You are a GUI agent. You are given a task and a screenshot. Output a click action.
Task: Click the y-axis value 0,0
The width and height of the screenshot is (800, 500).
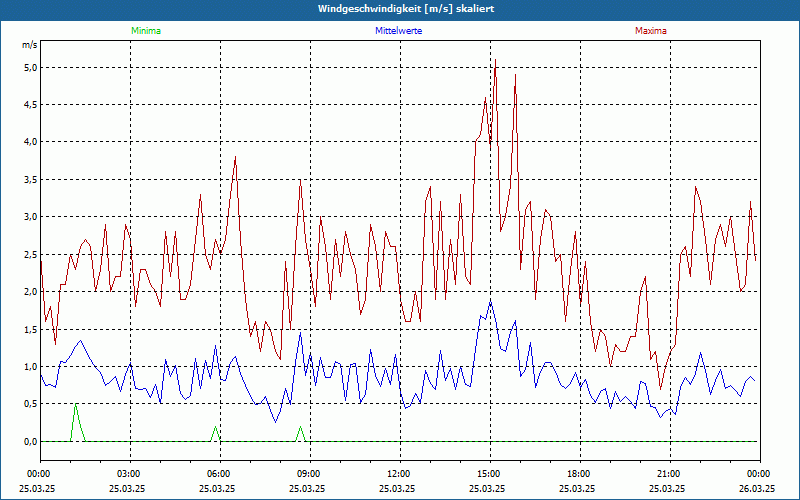31,441
